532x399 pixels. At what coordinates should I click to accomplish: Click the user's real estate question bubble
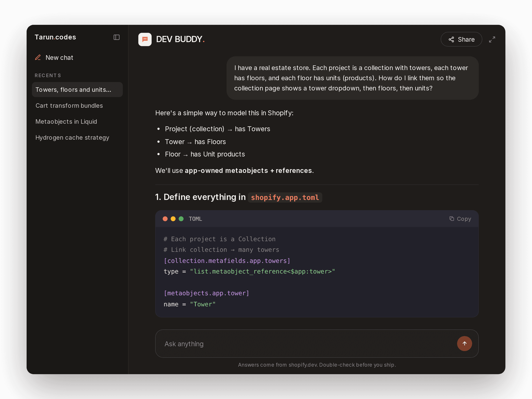click(x=352, y=78)
